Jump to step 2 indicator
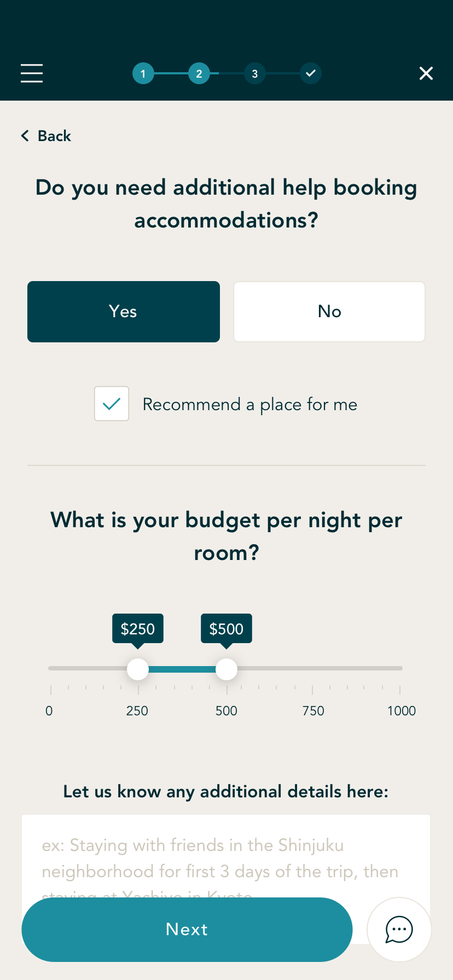 pyautogui.click(x=199, y=73)
